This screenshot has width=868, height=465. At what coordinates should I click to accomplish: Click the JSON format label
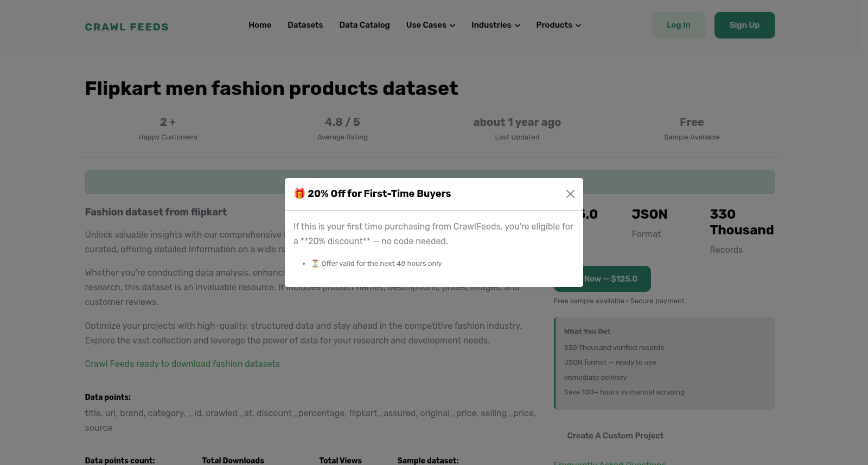pos(649,214)
